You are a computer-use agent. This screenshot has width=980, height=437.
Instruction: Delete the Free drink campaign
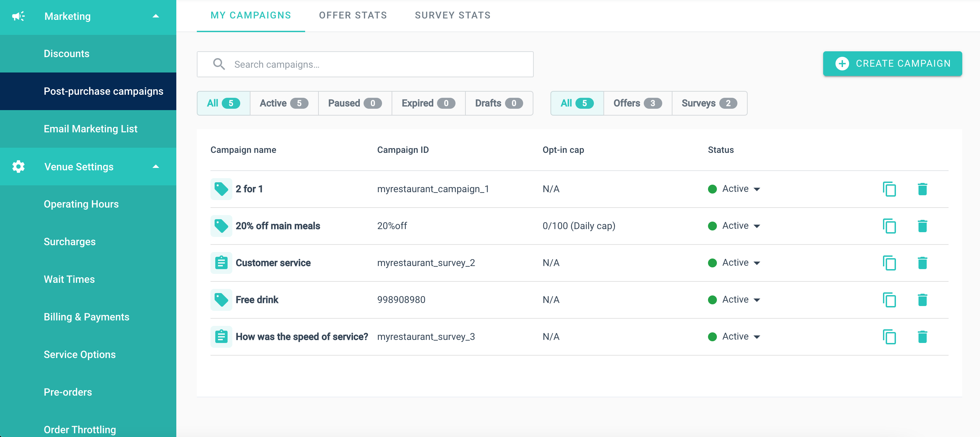[x=922, y=300]
